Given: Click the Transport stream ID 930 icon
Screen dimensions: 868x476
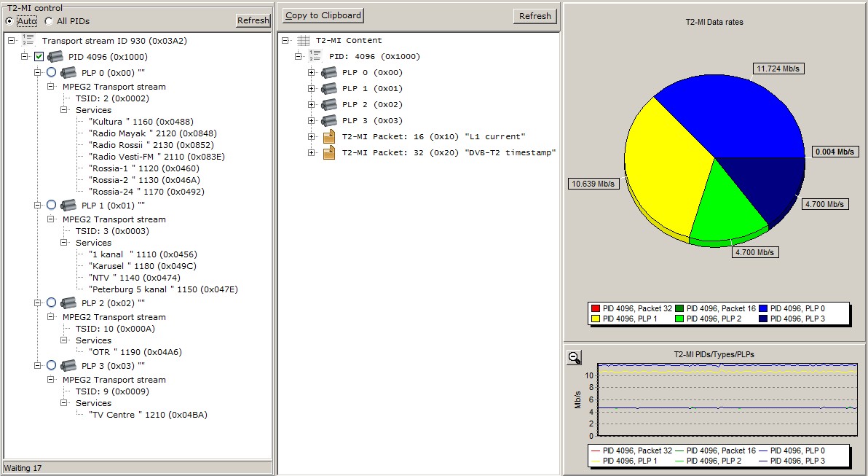Looking at the screenshot, I should point(29,41).
